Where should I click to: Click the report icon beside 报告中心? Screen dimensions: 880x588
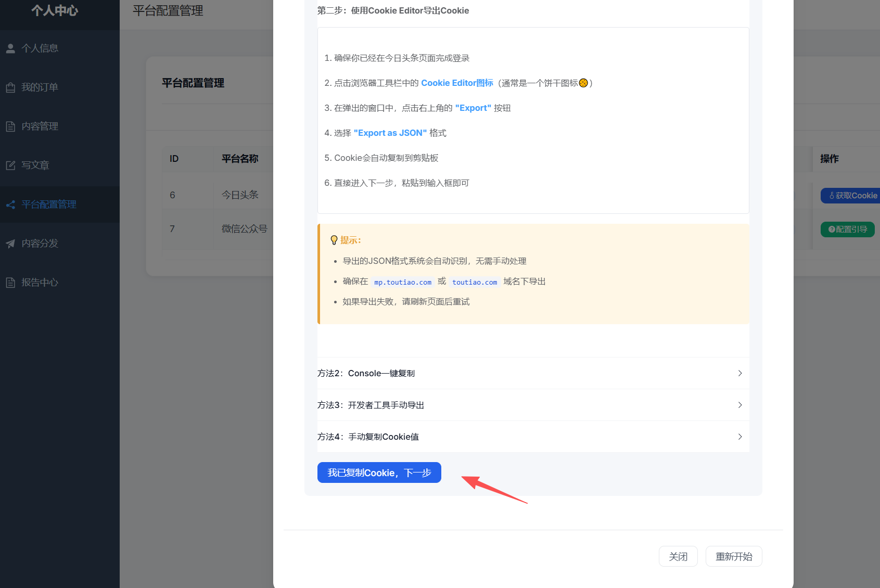click(10, 283)
